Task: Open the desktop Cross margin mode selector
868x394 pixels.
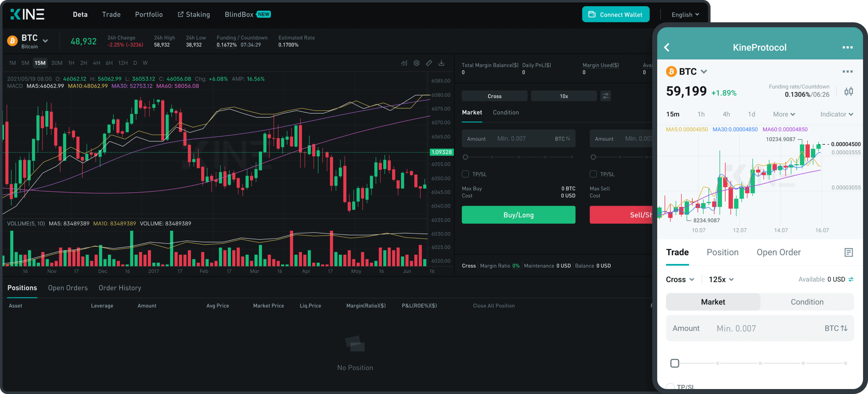Action: (494, 96)
